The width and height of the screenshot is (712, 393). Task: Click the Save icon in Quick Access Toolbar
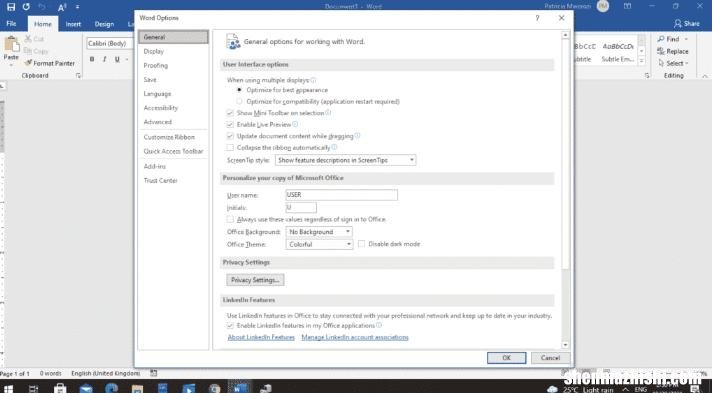click(x=11, y=7)
